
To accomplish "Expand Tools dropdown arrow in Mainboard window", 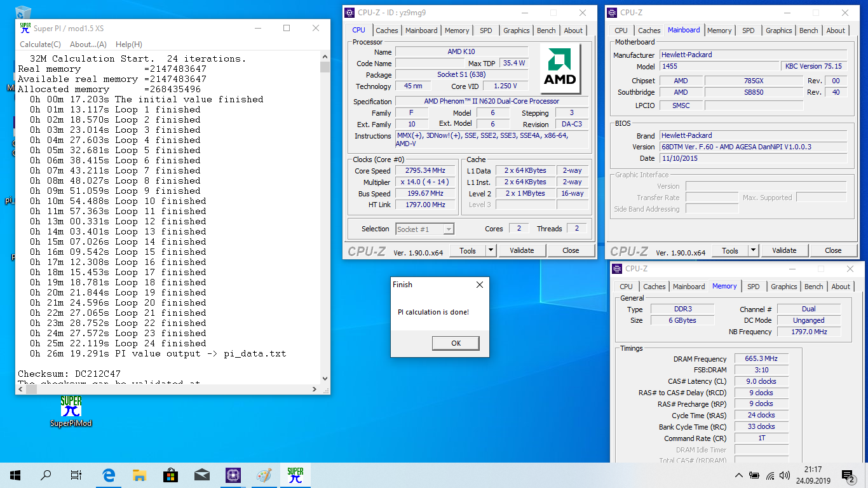I will pos(753,250).
